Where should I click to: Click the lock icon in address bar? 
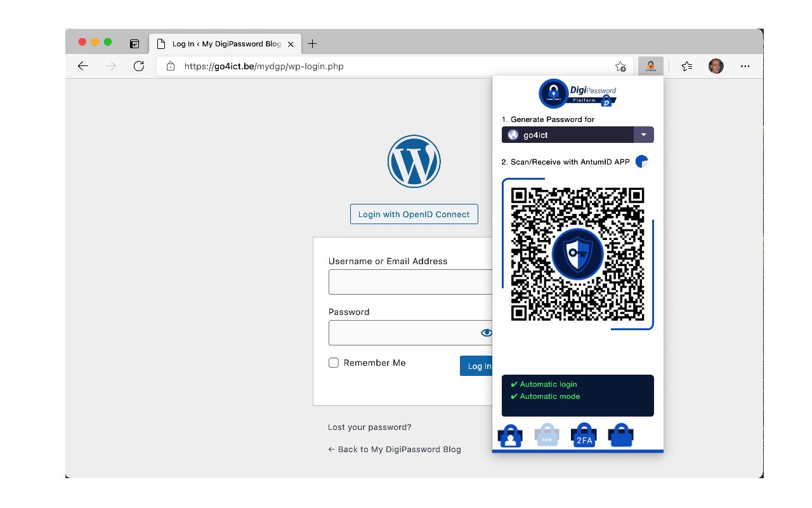170,66
